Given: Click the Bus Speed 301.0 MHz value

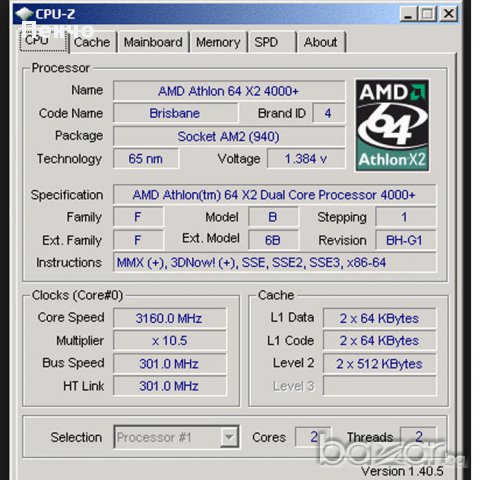Looking at the screenshot, I should (170, 363).
